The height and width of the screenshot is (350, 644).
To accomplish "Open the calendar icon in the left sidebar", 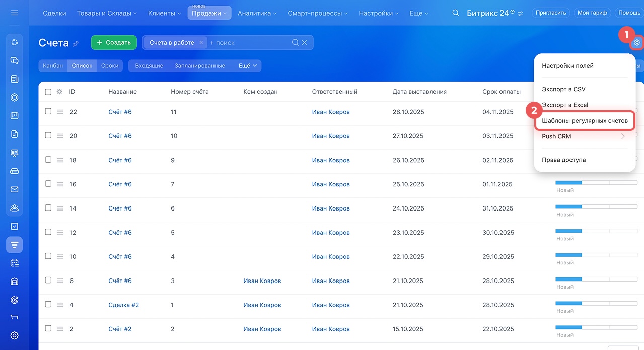I will click(14, 115).
